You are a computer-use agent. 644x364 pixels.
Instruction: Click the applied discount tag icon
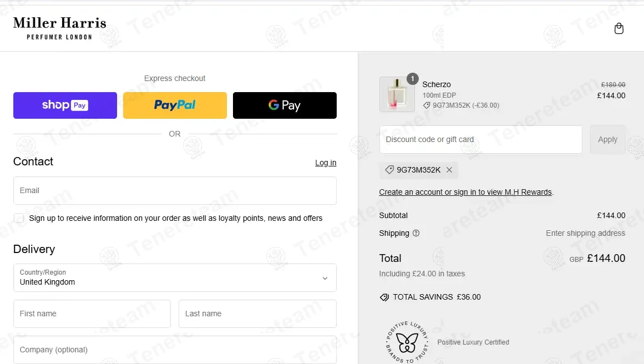coord(389,170)
